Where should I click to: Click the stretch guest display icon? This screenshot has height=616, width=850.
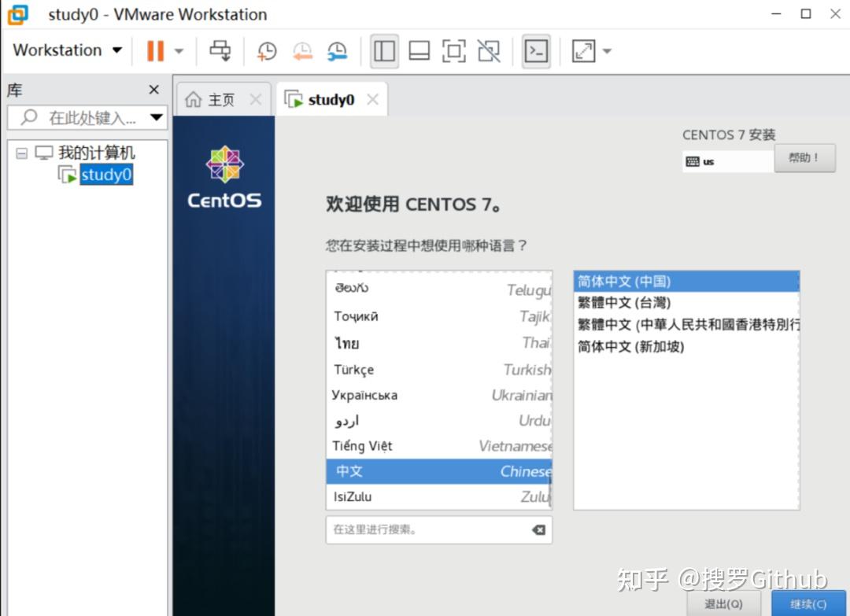click(x=583, y=51)
